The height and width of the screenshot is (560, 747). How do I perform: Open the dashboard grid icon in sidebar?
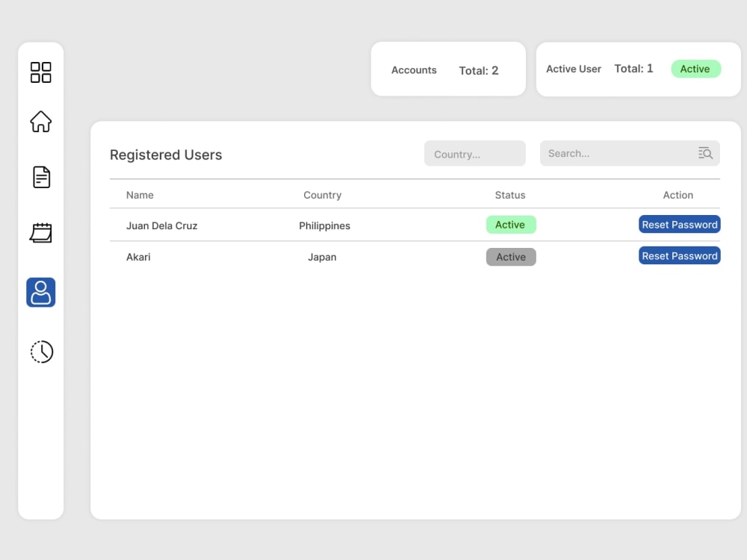tap(40, 72)
